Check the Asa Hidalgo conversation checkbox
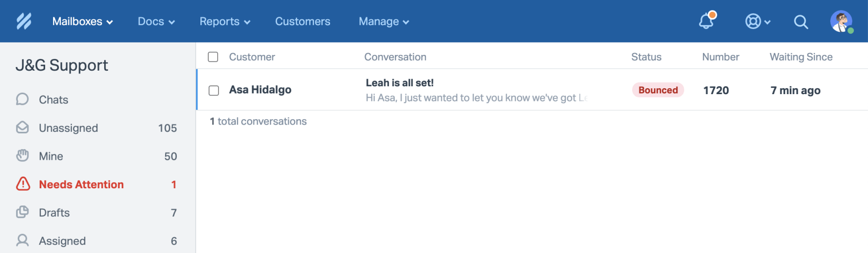This screenshot has width=868, height=253. click(x=214, y=90)
